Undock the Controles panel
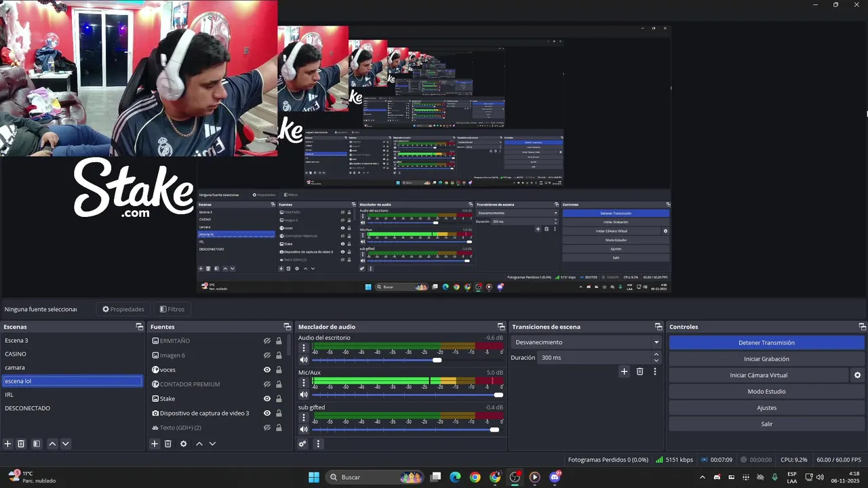Image resolution: width=868 pixels, height=488 pixels. pos(862,327)
